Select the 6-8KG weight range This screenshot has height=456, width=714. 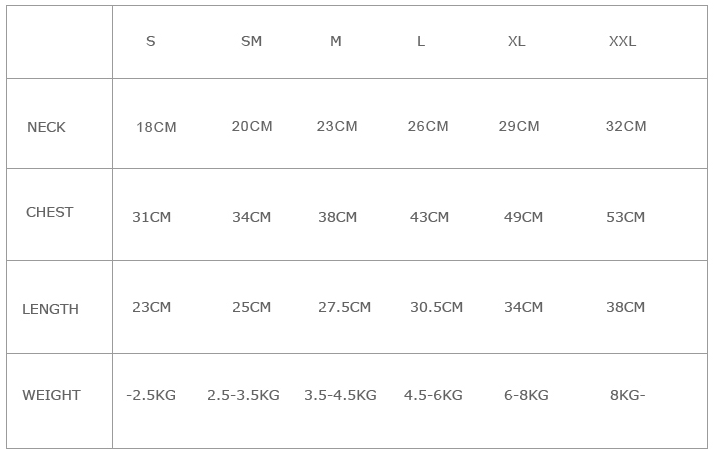point(526,395)
